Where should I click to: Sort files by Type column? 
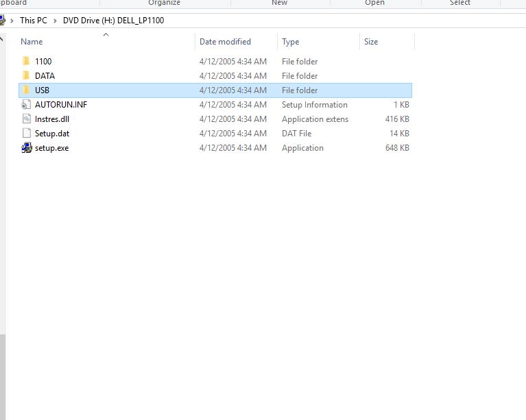(x=290, y=42)
